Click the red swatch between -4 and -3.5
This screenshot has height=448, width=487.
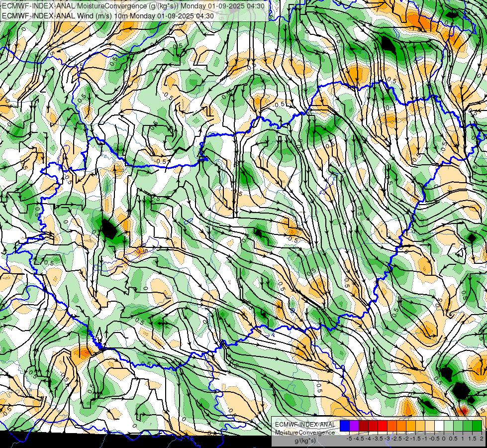[x=373, y=426]
